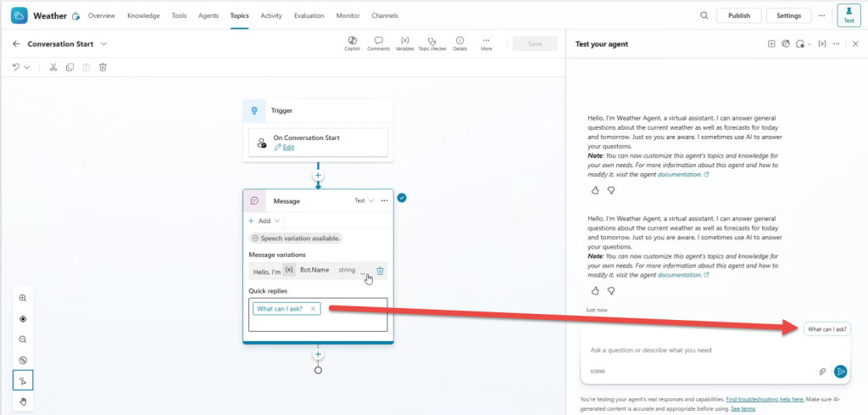The image size is (868, 415).
Task: Zoom out on the authoring canvas
Action: click(x=23, y=339)
